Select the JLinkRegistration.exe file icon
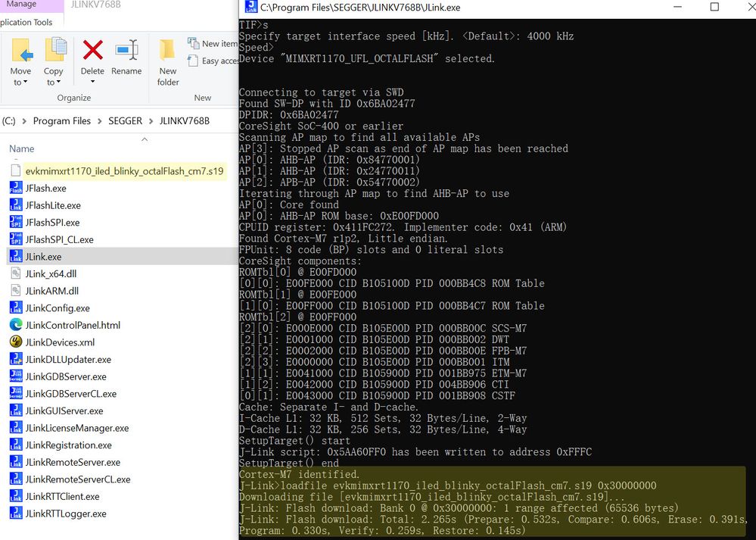Screen dimensions: 756x540 (x=16, y=445)
